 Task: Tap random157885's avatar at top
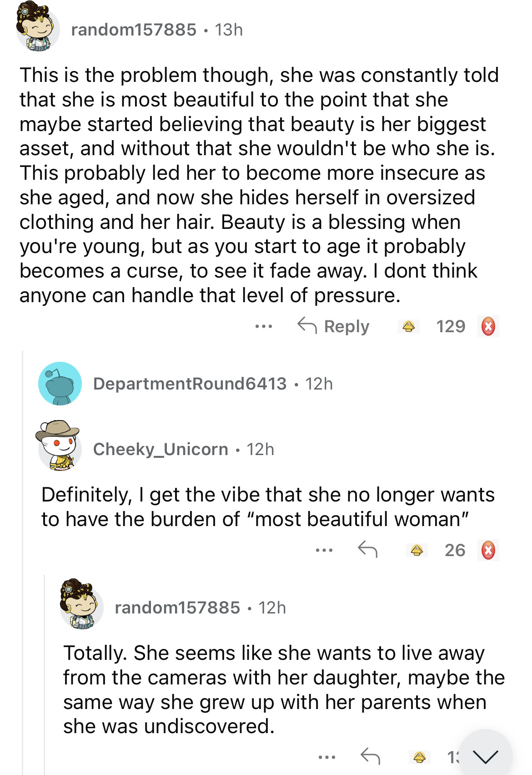point(38,28)
